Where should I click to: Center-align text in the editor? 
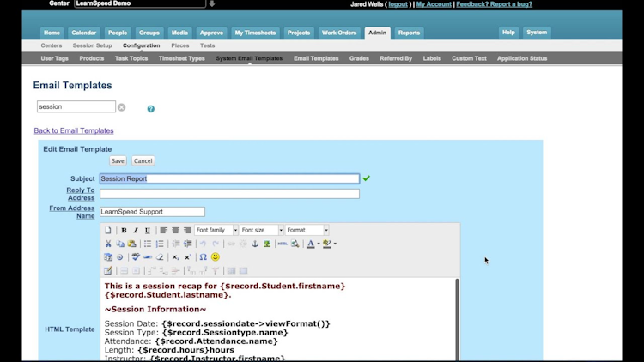175,230
